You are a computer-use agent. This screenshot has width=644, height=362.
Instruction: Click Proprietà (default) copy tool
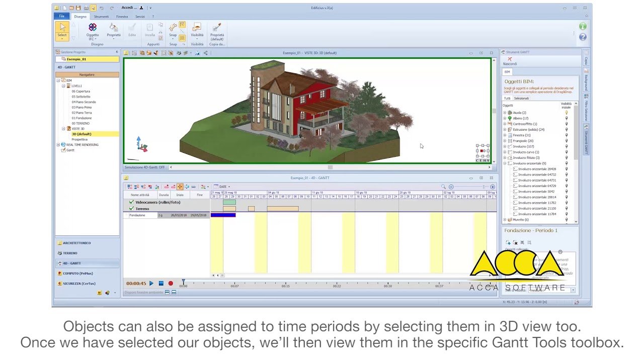[x=217, y=31]
